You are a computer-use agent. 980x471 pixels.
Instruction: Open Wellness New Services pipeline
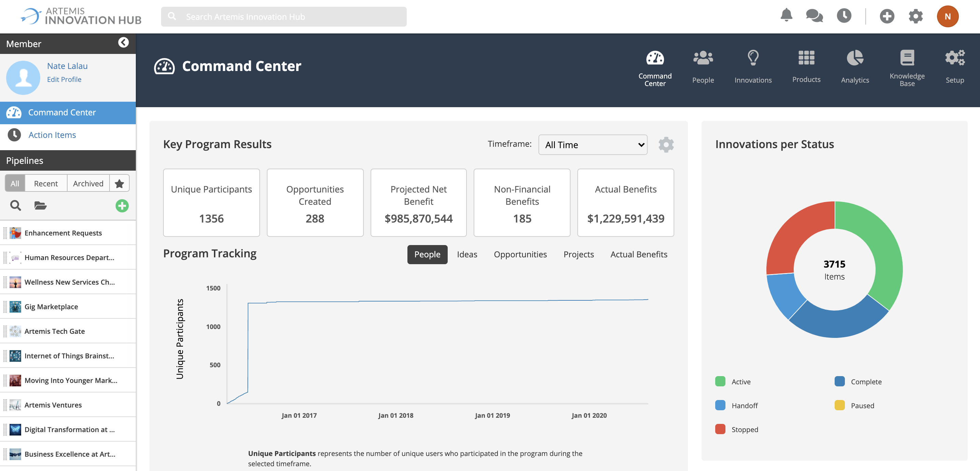68,282
